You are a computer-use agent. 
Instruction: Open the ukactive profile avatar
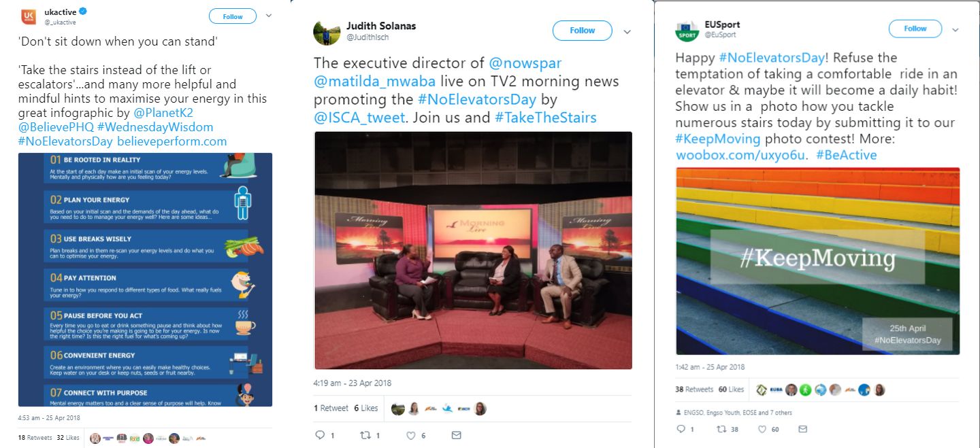[29, 17]
